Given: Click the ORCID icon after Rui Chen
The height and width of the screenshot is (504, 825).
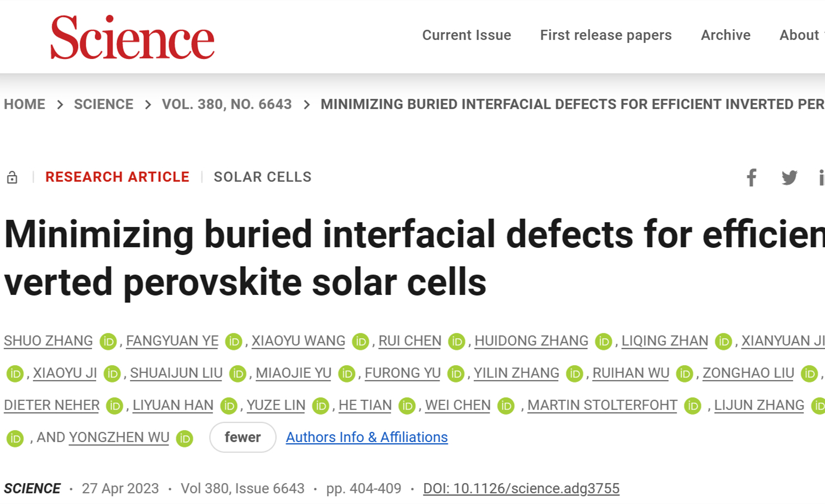Looking at the screenshot, I should (x=456, y=341).
